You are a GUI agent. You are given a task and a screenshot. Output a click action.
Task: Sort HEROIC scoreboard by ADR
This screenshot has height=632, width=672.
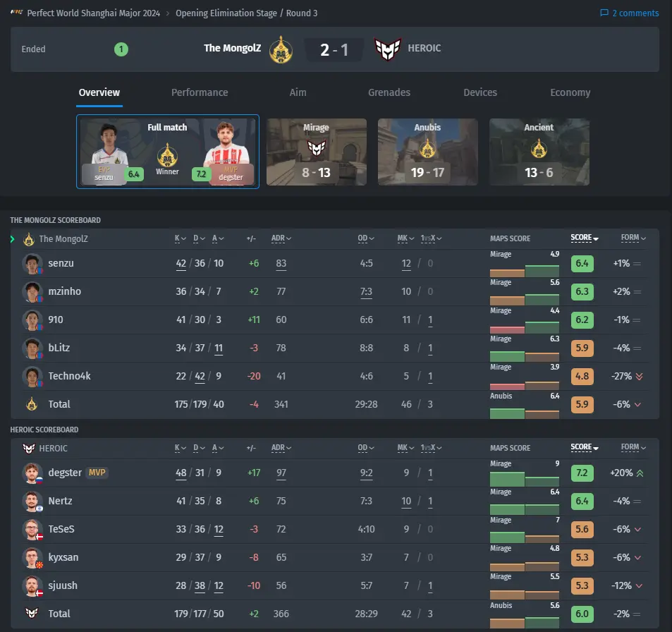point(281,448)
